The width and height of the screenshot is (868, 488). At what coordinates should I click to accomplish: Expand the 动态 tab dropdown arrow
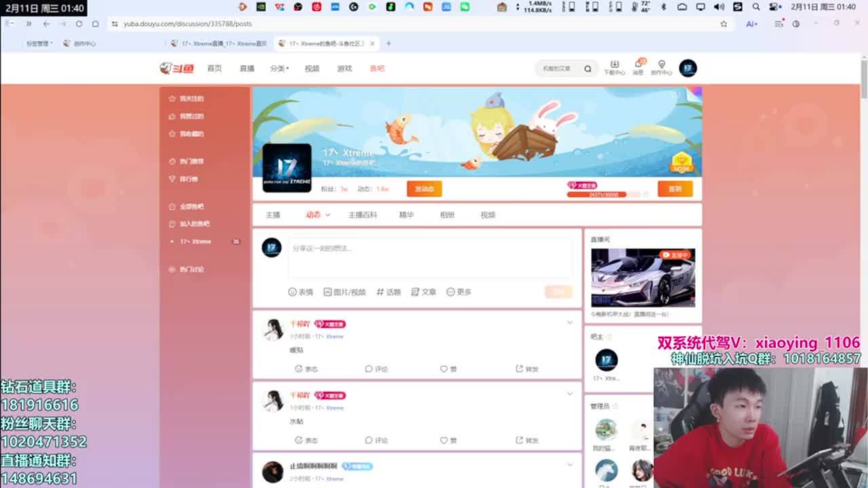(328, 215)
